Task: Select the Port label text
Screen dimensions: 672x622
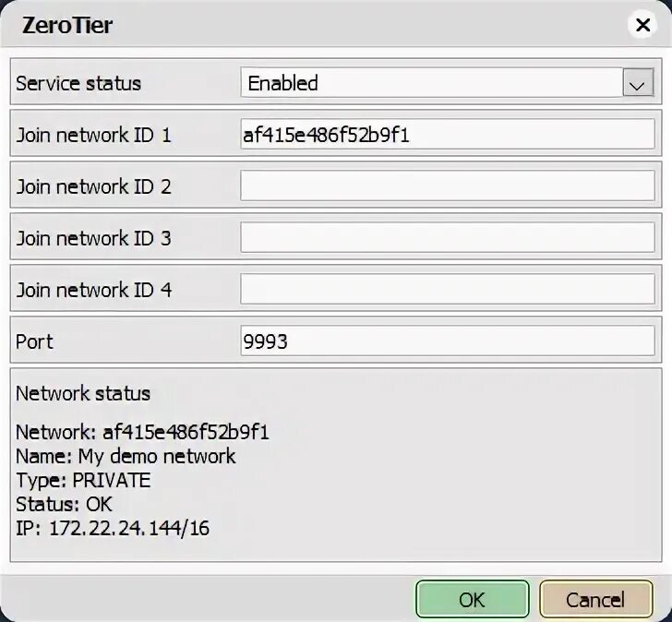Action: pyautogui.click(x=34, y=341)
